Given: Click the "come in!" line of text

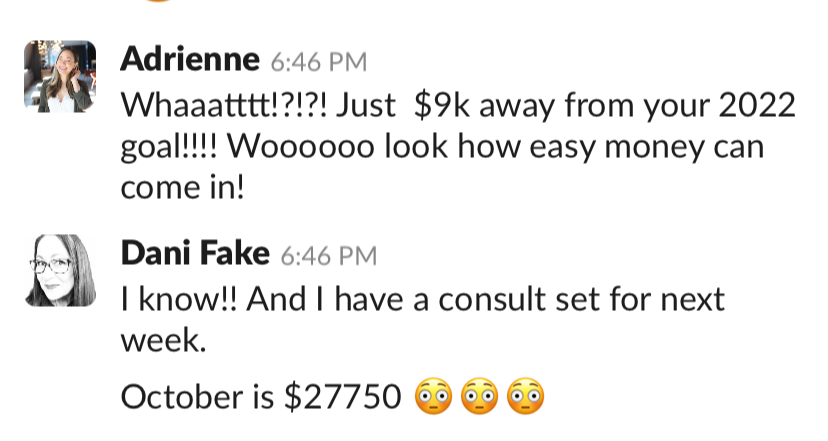Looking at the screenshot, I should tap(182, 189).
